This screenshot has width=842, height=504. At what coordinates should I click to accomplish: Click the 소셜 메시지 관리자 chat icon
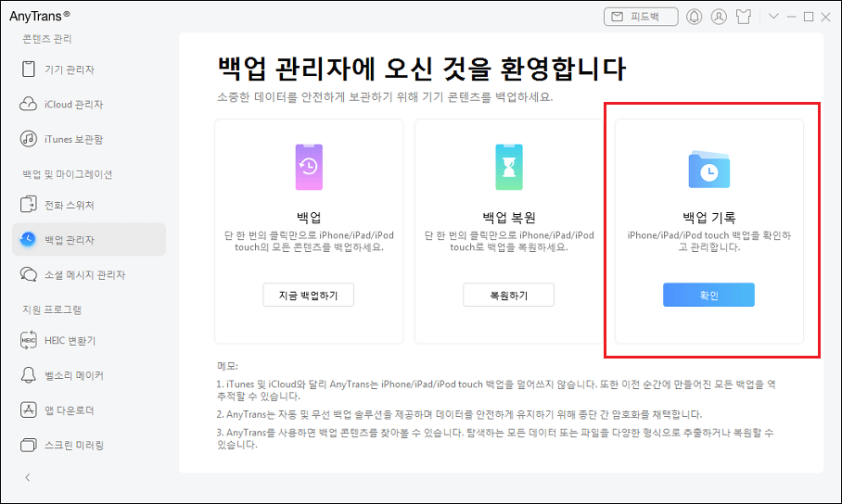[29, 274]
